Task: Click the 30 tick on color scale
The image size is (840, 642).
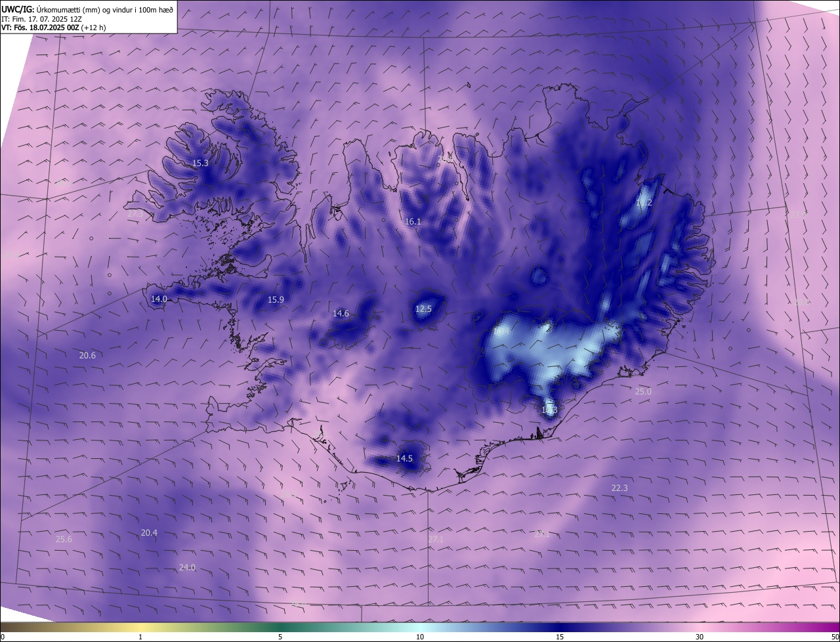Action: tap(700, 637)
